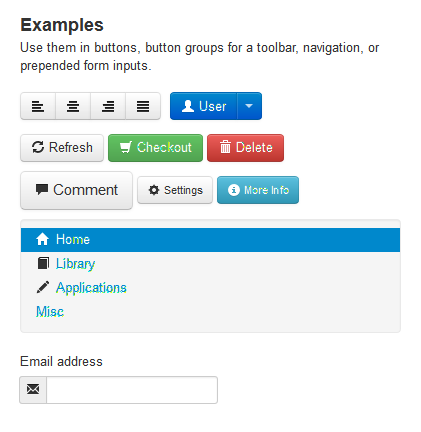The image size is (421, 432).
Task: Focus the Email address input field
Action: [132, 390]
